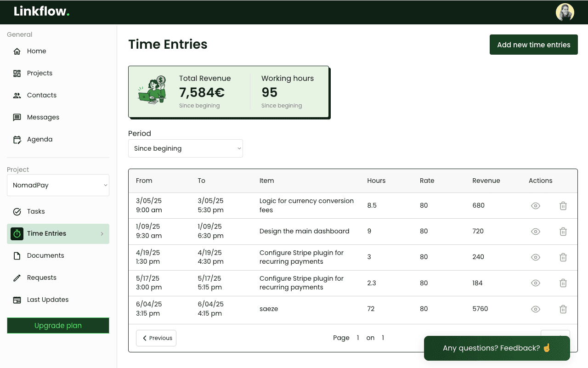588x368 pixels.
Task: Open Any questions? Feedback? widget
Action: 497,348
